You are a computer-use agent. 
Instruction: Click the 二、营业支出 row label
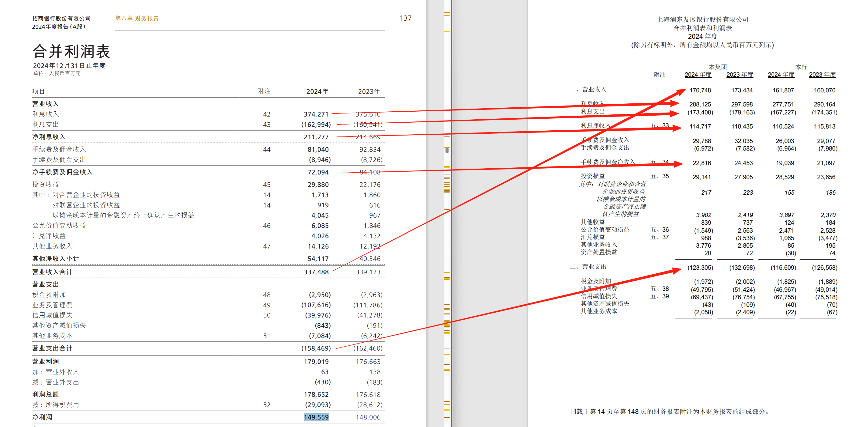click(x=588, y=267)
